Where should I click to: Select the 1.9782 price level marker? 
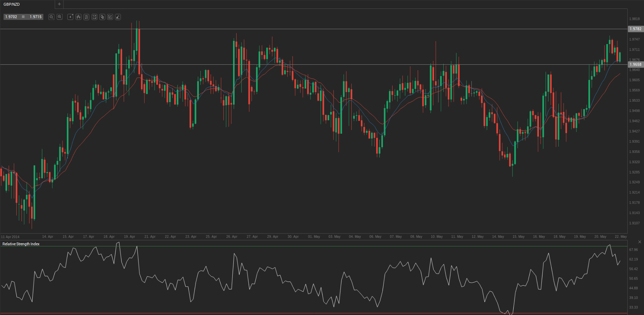[x=635, y=29]
